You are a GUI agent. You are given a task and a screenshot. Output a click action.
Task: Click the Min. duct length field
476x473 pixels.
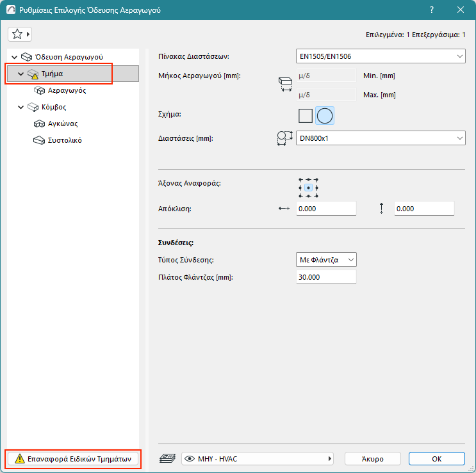click(x=326, y=76)
